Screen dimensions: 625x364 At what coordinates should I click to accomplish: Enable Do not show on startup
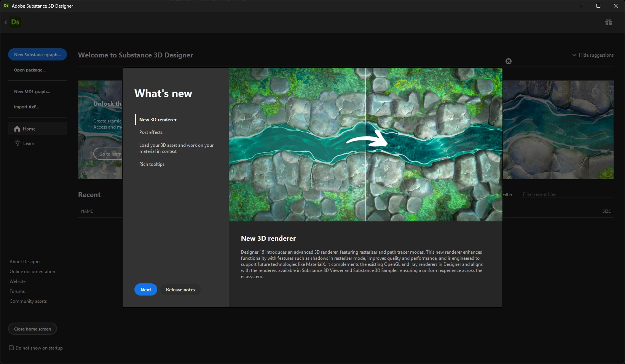click(x=11, y=348)
